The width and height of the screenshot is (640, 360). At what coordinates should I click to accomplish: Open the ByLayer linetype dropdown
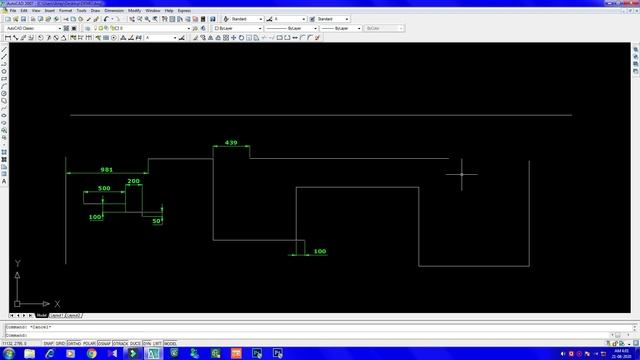click(x=291, y=28)
